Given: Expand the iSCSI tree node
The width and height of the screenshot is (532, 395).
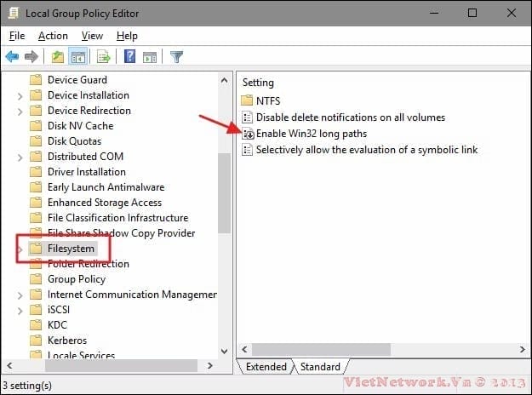Looking at the screenshot, I should (x=20, y=311).
